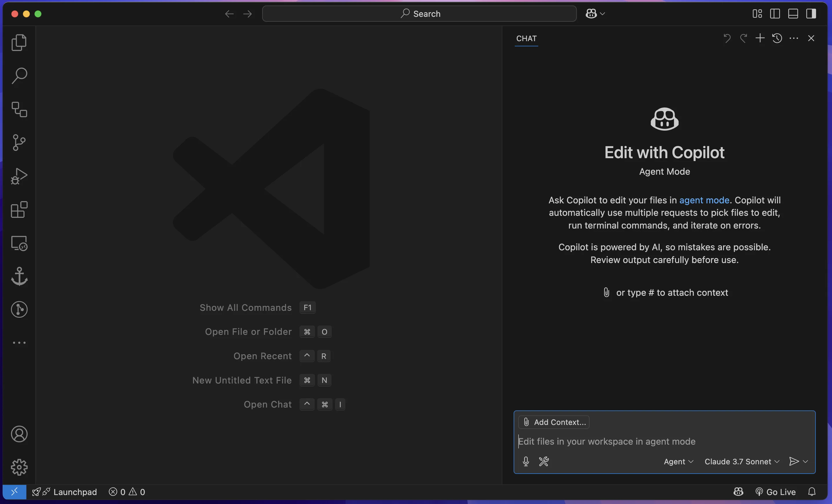Viewport: 832px width, 504px height.
Task: Follow the agent mode link
Action: click(704, 200)
